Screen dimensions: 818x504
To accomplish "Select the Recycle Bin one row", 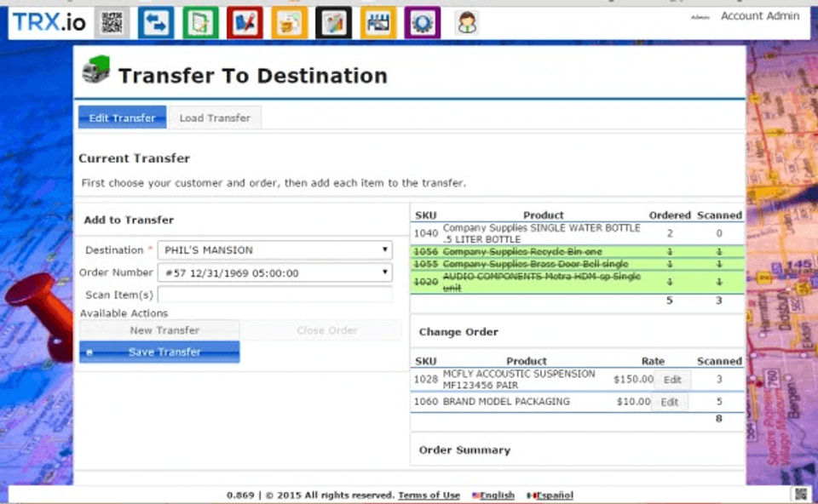I will tap(577, 252).
